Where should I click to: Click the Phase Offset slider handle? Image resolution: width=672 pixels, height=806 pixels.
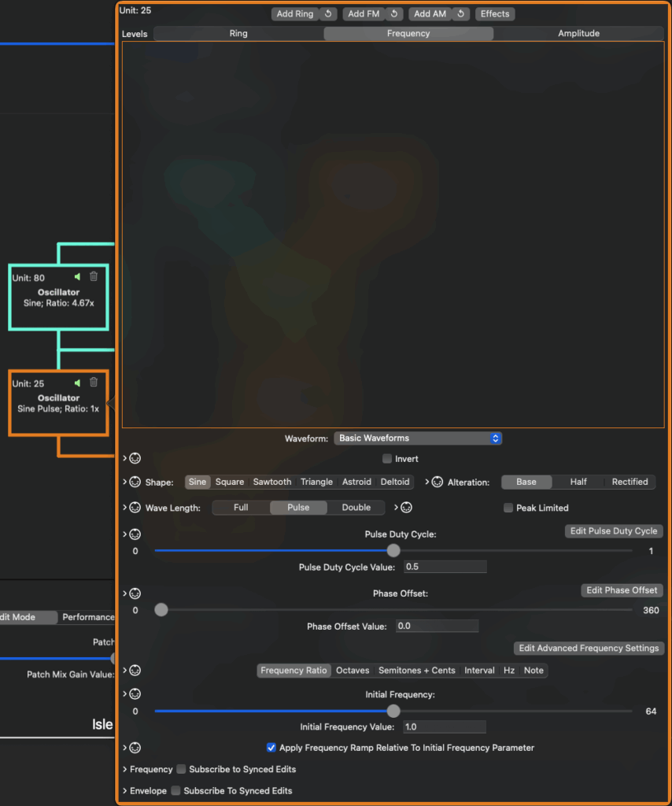pyautogui.click(x=161, y=610)
